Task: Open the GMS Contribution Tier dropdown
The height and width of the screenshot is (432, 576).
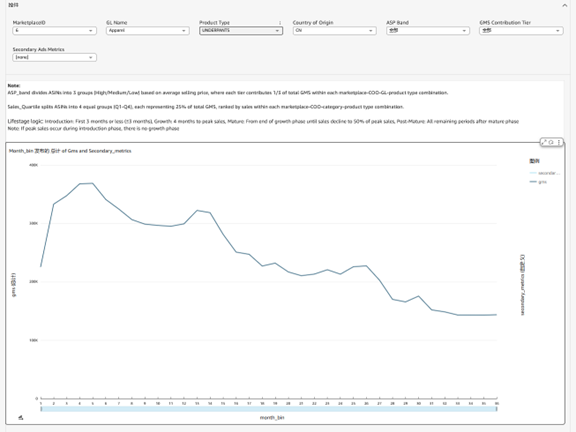Action: tap(521, 30)
